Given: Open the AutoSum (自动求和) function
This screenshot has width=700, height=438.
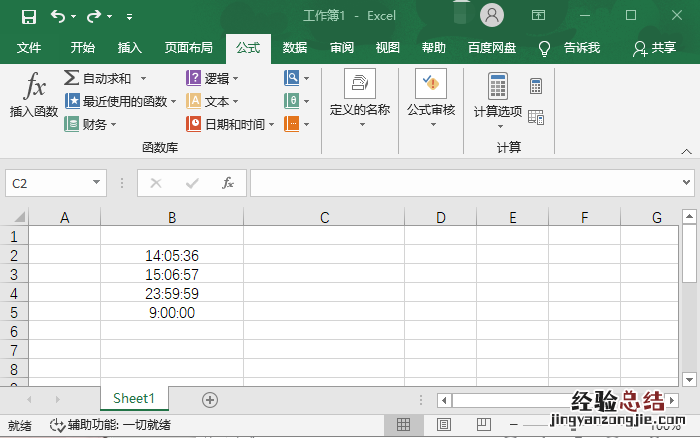Looking at the screenshot, I should pos(105,78).
